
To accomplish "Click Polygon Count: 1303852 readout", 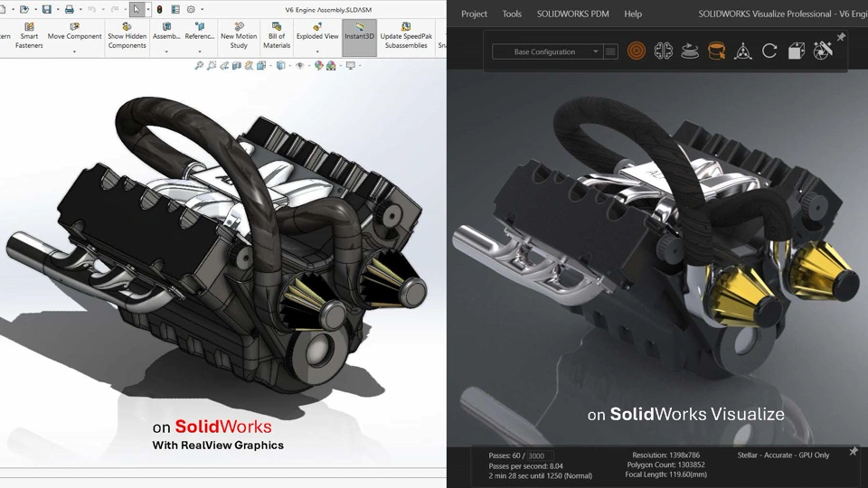I will 666,465.
